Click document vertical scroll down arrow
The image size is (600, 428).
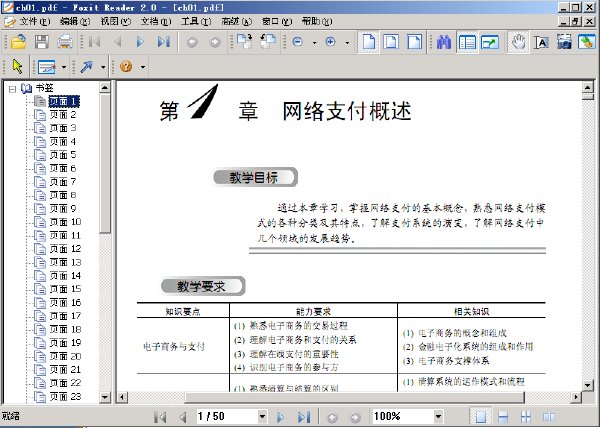[x=588, y=385]
